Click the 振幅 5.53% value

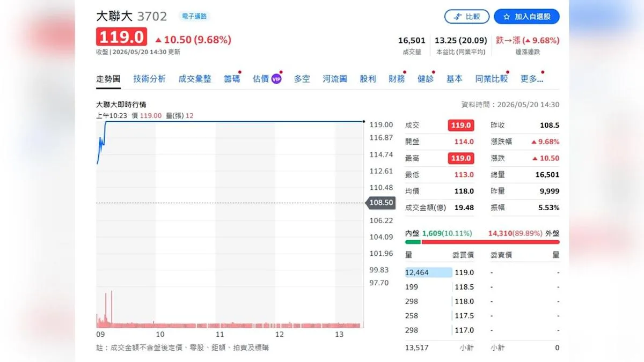tap(548, 208)
